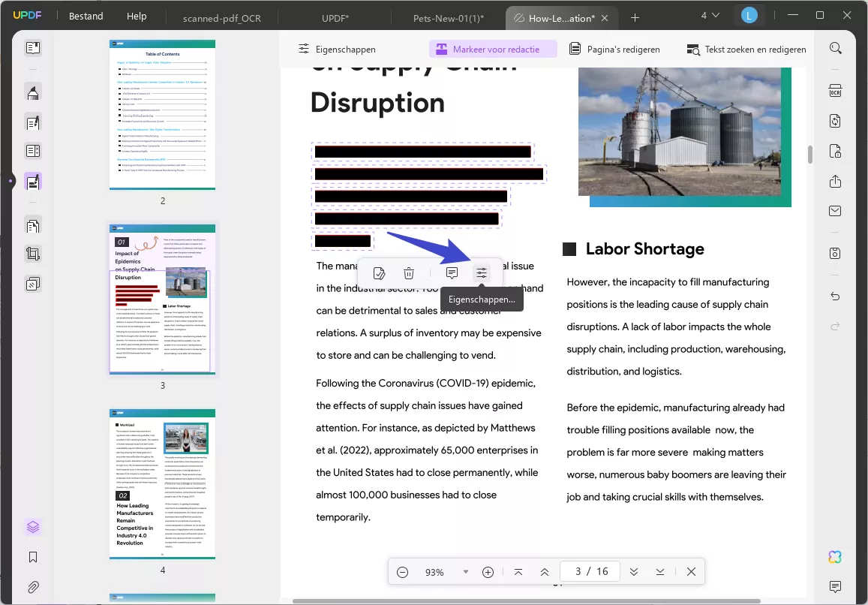Click the attachments paperclip icon

coord(32,586)
